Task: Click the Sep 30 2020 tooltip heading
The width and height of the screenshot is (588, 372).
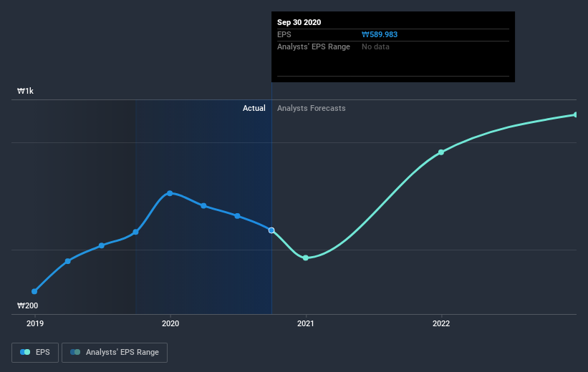Action: coord(299,22)
